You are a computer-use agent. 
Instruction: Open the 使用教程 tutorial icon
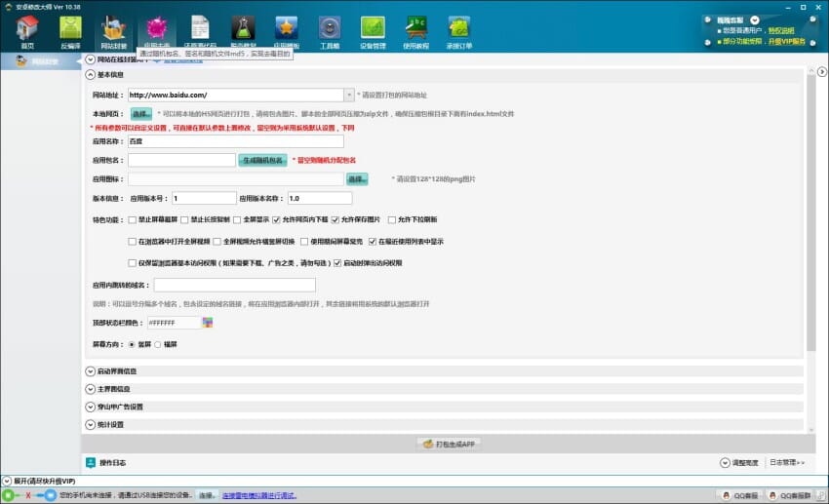click(x=415, y=31)
